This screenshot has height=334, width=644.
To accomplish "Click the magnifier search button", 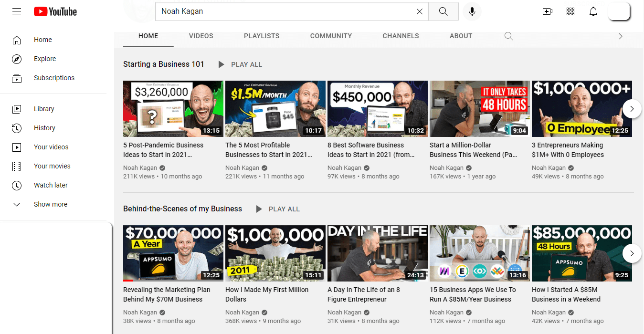I will tap(443, 11).
